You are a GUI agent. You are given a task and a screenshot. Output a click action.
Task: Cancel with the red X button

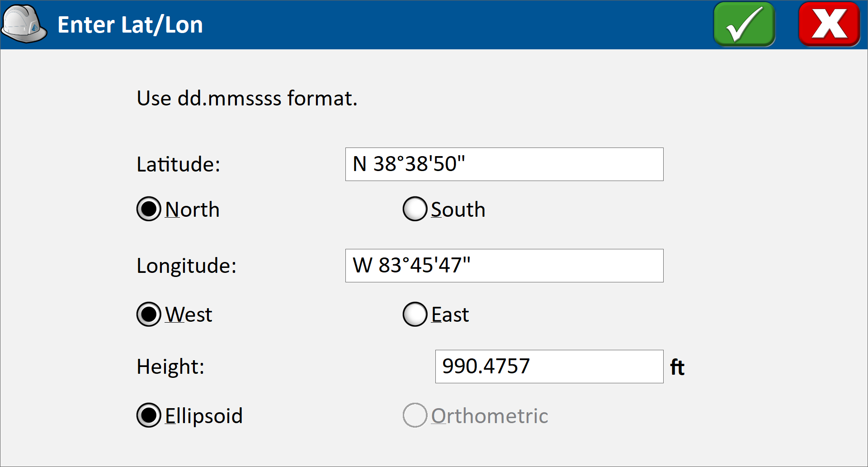[829, 24]
